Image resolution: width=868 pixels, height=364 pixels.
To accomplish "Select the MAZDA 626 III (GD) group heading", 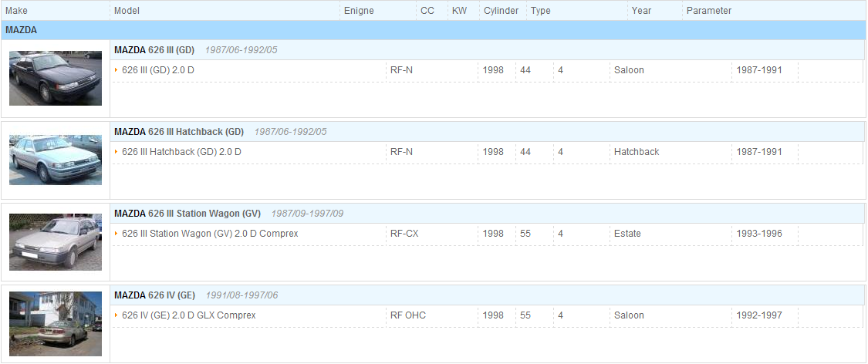I will [154, 50].
